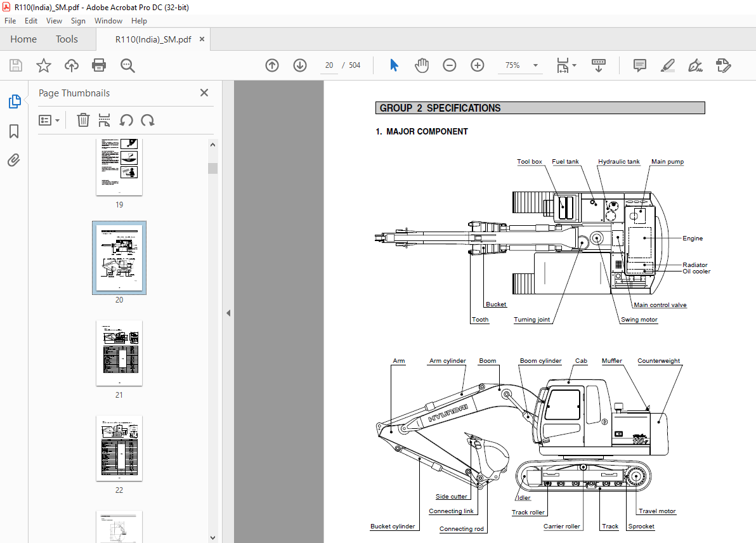Open the fit page options tool

(x=562, y=65)
